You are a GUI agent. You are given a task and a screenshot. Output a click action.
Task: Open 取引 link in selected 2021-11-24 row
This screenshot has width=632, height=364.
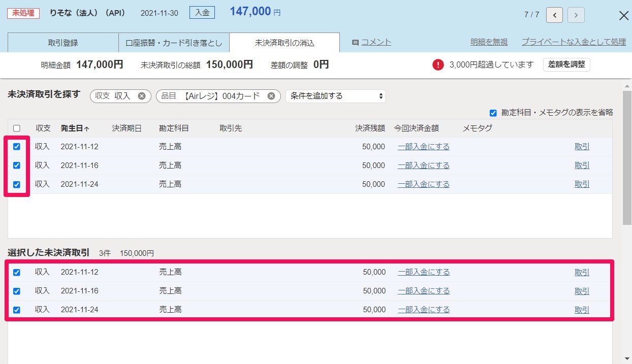click(x=582, y=310)
